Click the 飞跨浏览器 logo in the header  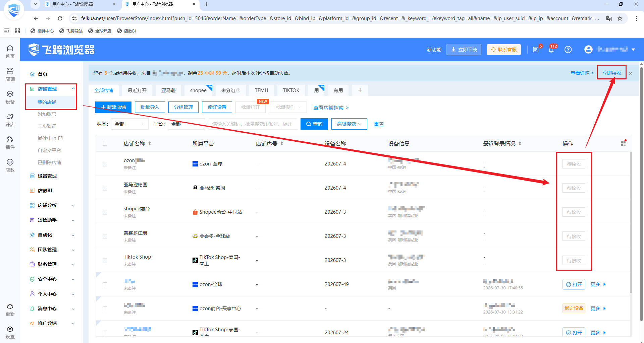pos(61,50)
